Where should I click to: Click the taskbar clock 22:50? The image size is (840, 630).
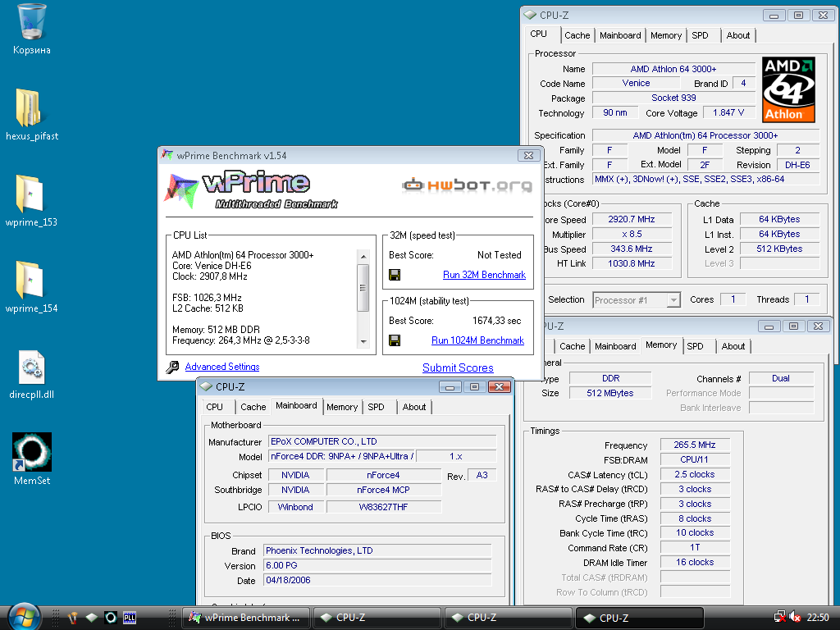[x=818, y=618]
